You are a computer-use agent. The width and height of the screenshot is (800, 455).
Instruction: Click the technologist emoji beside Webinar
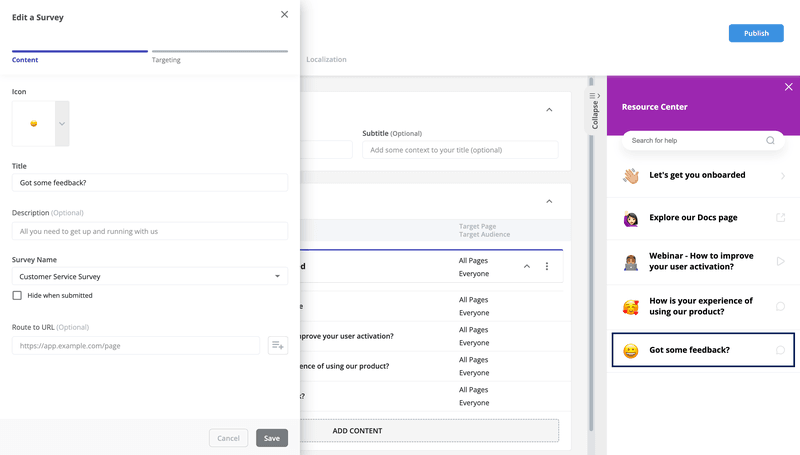(631, 262)
